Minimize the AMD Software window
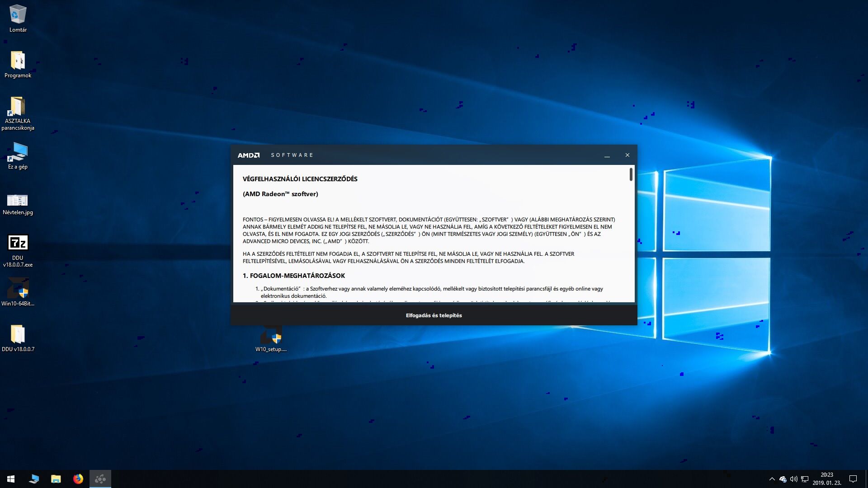Screen dimensions: 868x488 (x=607, y=155)
